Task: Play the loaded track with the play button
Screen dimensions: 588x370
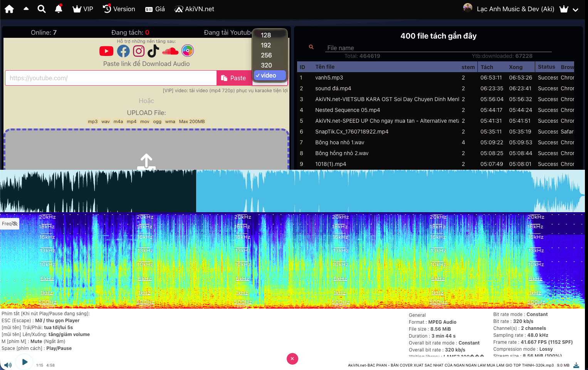Action: 25,362
